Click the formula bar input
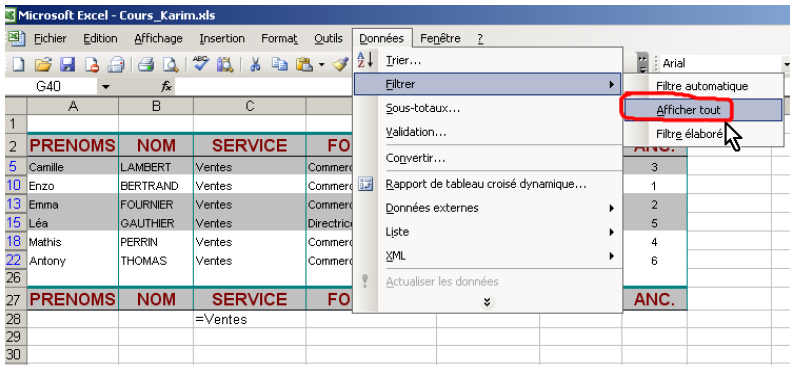The height and width of the screenshot is (372, 796). [x=264, y=87]
